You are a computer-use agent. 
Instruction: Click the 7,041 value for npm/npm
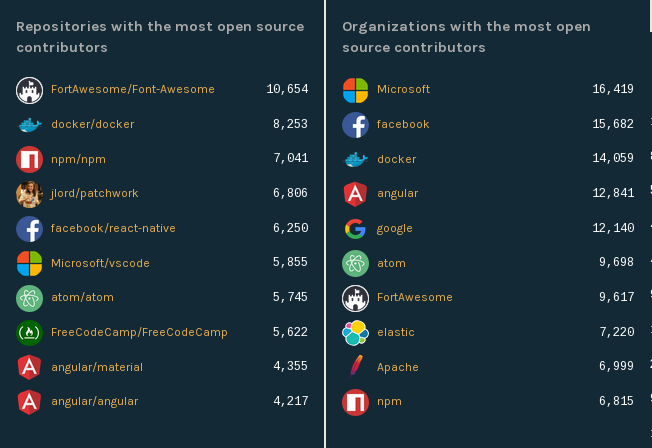291,158
